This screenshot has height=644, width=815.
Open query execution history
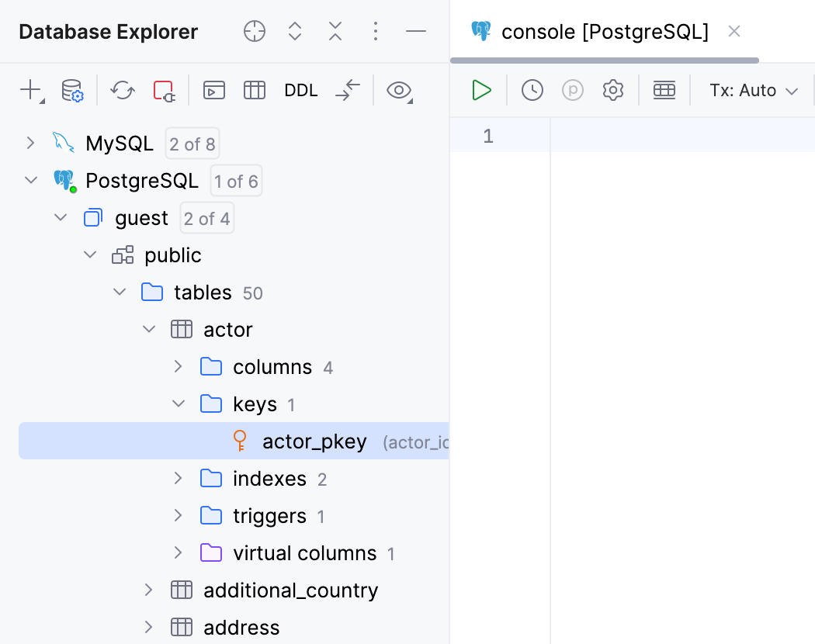tap(532, 90)
